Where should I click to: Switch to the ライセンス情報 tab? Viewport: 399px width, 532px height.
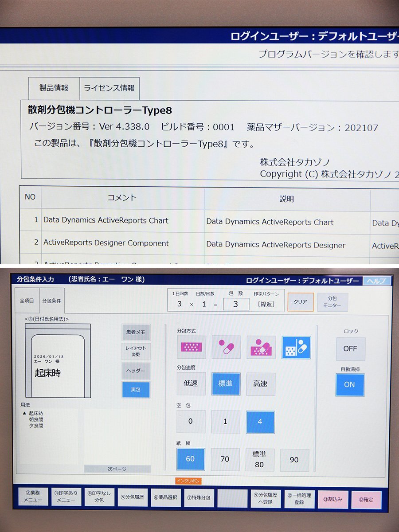[110, 88]
